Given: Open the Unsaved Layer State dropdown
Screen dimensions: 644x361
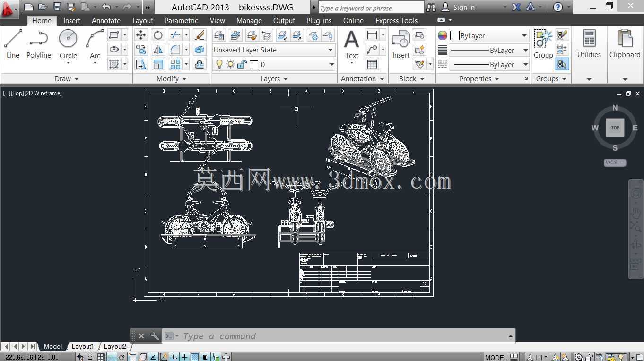Looking at the screenshot, I should 273,50.
